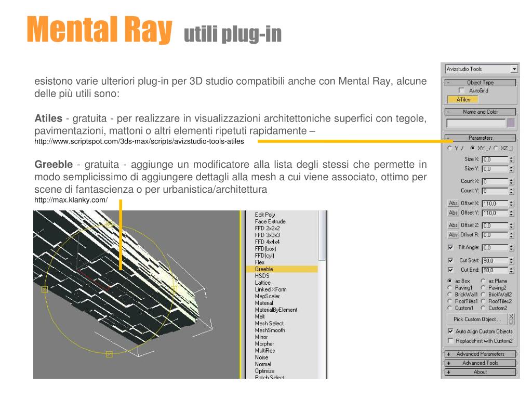Enable ReplaceFirst with Custom2 checkbox
This screenshot has height=399, width=532.
[x=450, y=341]
